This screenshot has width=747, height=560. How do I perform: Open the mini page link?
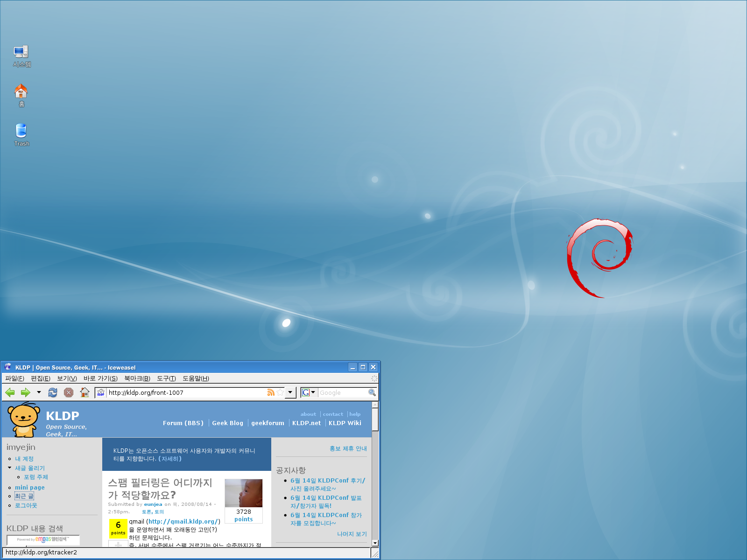[30, 487]
